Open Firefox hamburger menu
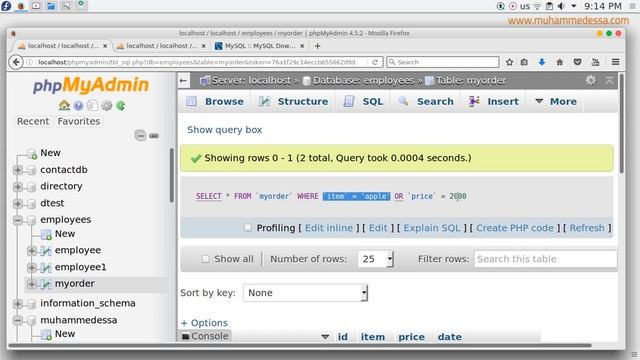The height and width of the screenshot is (360, 640). (x=616, y=62)
